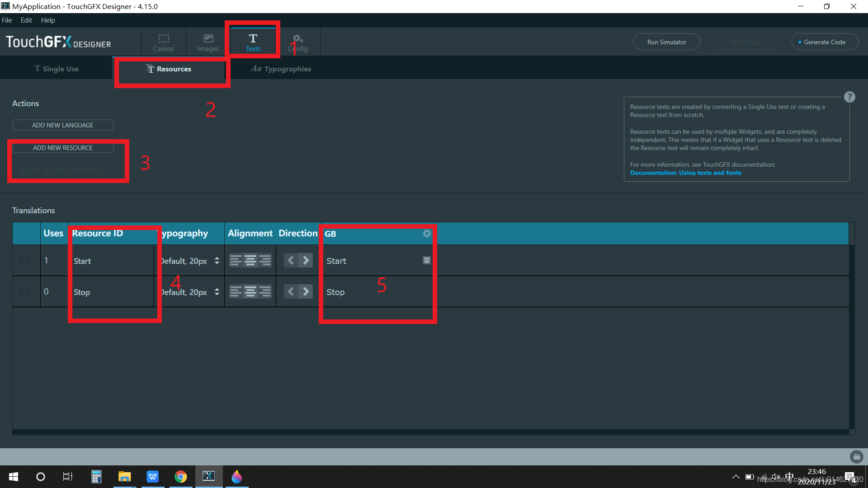Open the help question mark icon
The height and width of the screenshot is (488, 868).
(849, 97)
